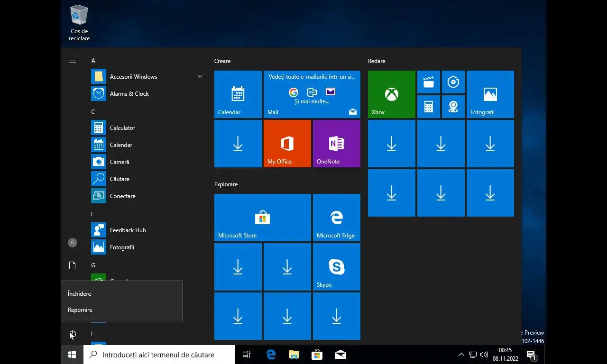The width and height of the screenshot is (607, 364).
Task: Open the Calendar tile
Action: click(x=238, y=94)
